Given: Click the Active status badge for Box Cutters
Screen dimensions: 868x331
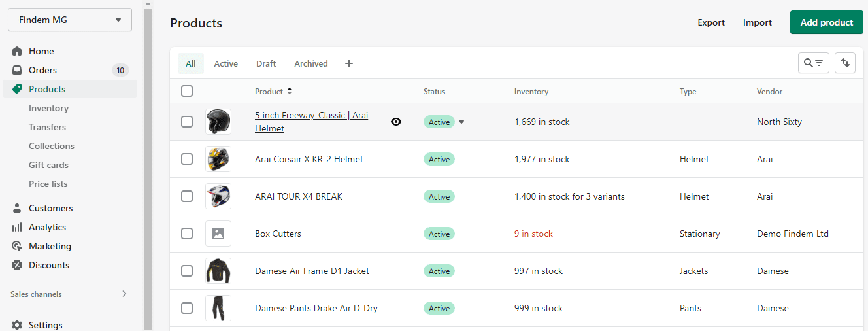Looking at the screenshot, I should coord(439,234).
